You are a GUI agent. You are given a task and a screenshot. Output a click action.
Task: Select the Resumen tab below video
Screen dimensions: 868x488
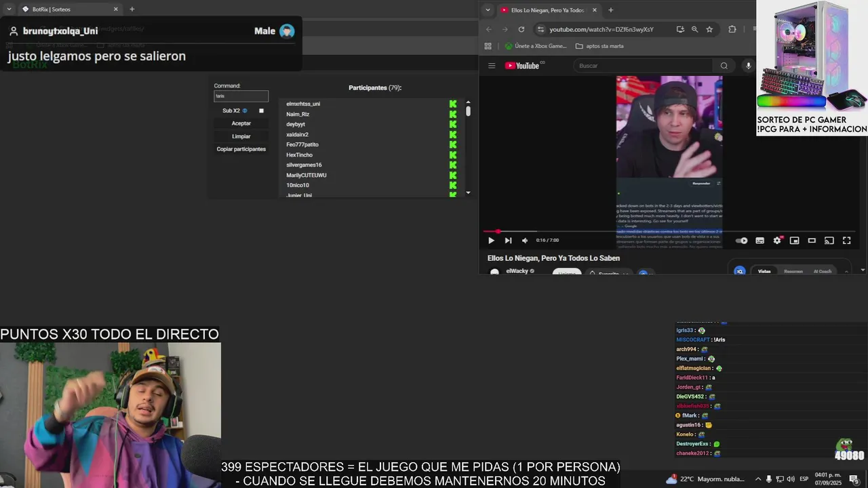pyautogui.click(x=793, y=271)
